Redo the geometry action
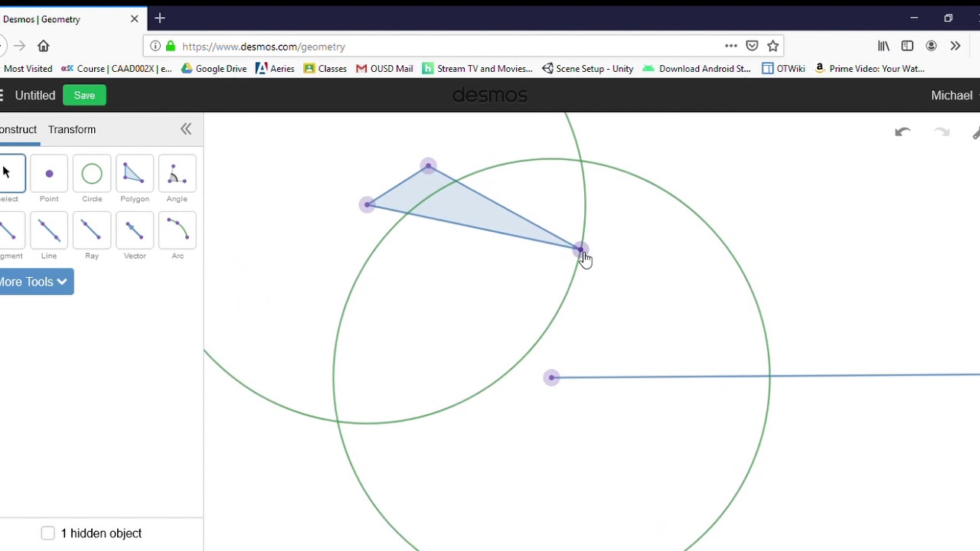Image resolution: width=980 pixels, height=551 pixels. click(x=942, y=132)
